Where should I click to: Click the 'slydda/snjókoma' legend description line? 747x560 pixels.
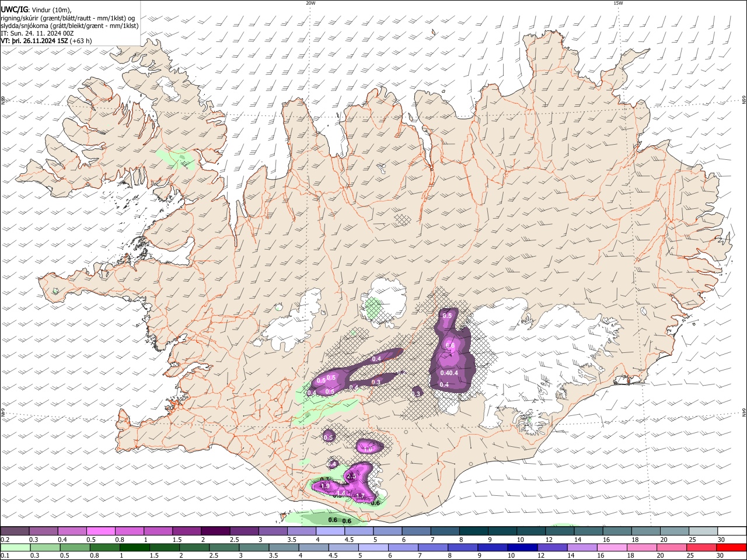(x=69, y=26)
